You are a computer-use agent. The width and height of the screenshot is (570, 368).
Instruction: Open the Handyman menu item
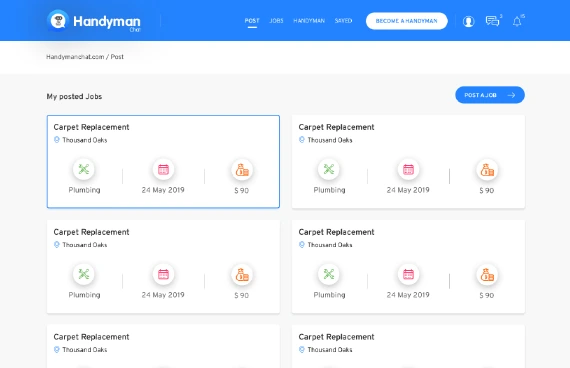click(309, 21)
